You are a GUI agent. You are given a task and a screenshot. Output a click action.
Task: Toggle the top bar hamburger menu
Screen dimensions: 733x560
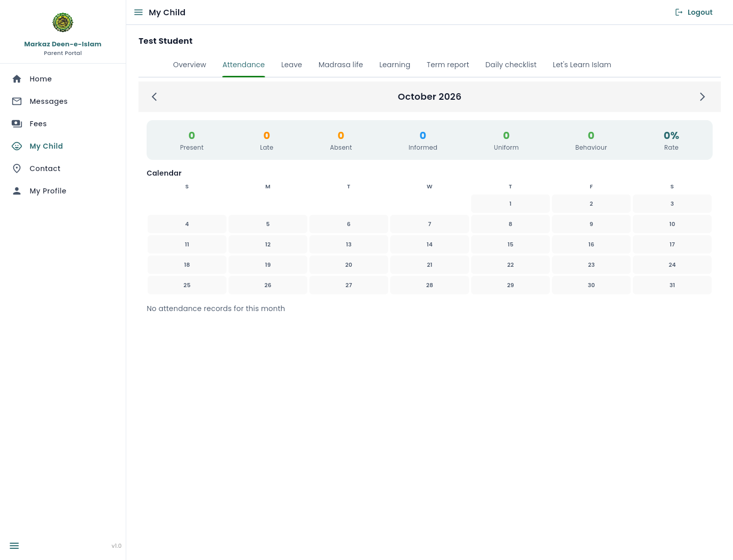(x=138, y=12)
